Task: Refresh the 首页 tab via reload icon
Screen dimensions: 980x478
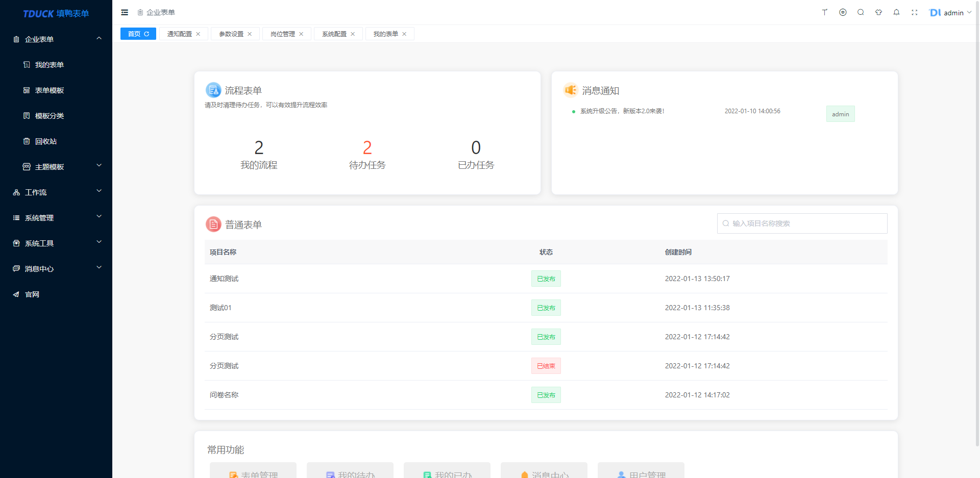Action: pos(146,34)
